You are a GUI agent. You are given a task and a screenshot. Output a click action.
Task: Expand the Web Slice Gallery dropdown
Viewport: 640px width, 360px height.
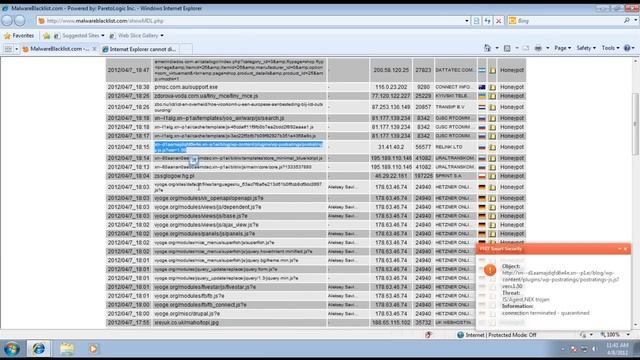point(162,36)
